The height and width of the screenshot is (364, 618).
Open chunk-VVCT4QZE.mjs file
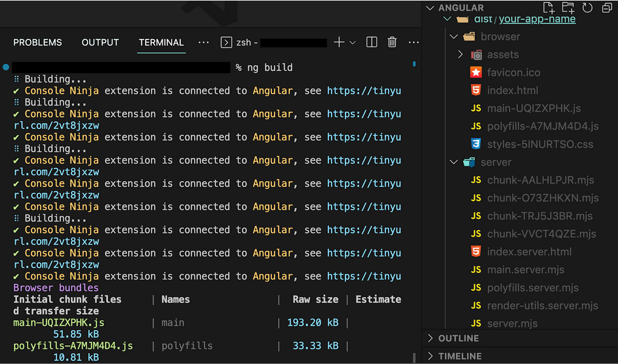tap(542, 234)
